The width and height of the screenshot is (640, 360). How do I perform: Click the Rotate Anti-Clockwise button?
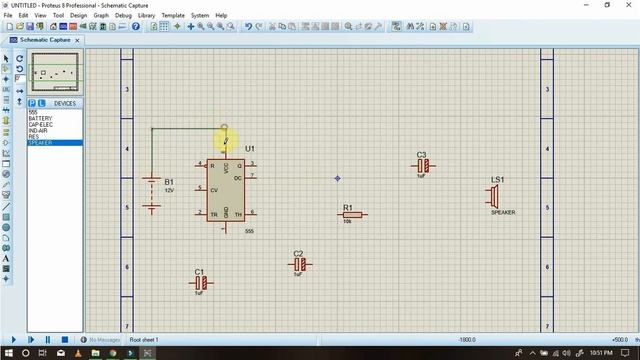click(x=20, y=69)
